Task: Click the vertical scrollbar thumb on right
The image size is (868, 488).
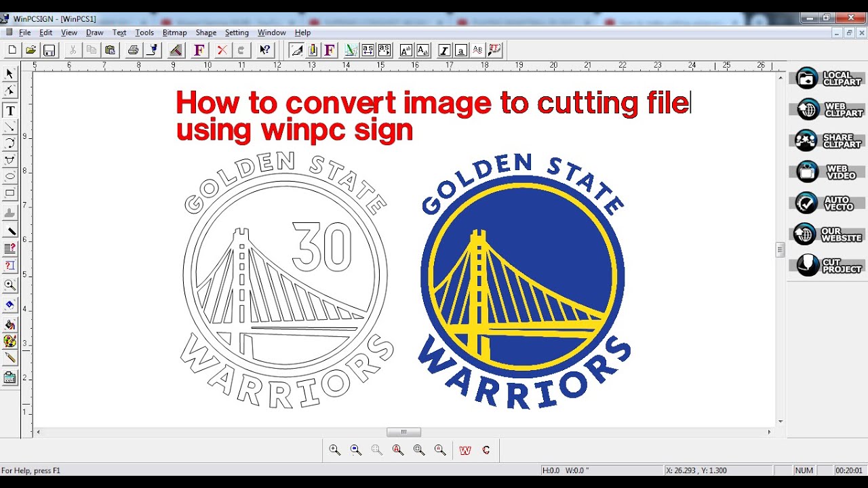Action: pos(780,249)
